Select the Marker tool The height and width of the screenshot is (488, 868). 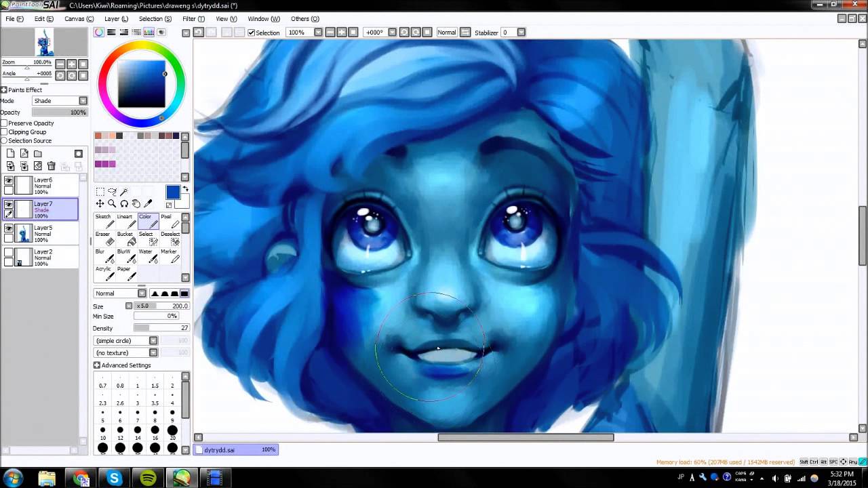[170, 256]
